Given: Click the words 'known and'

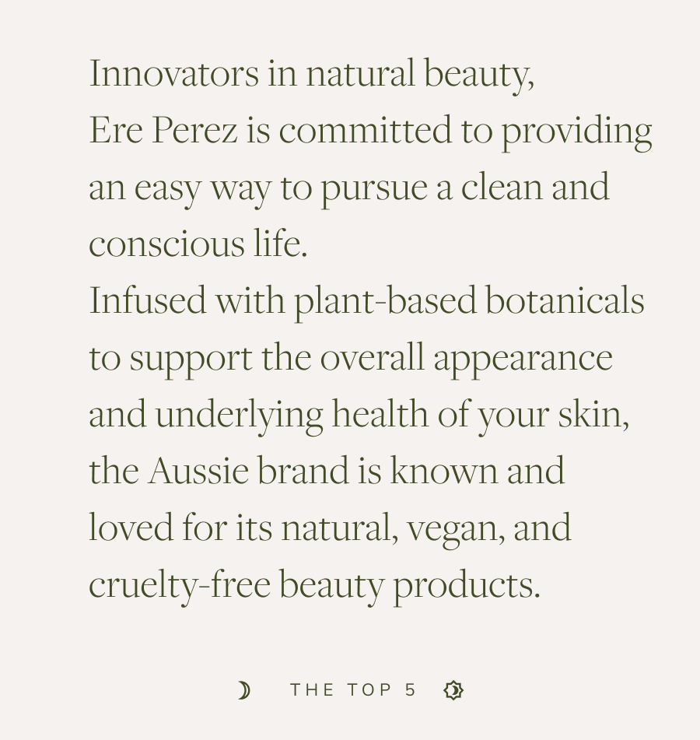Looking at the screenshot, I should 478,470.
